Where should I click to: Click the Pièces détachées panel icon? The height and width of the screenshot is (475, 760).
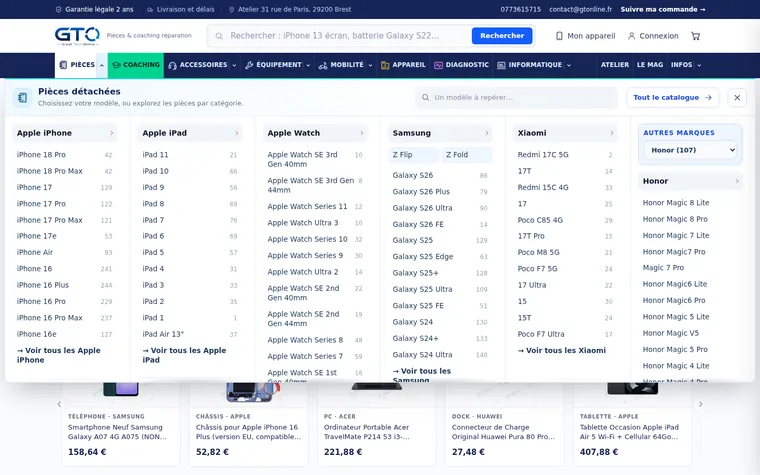point(22,97)
